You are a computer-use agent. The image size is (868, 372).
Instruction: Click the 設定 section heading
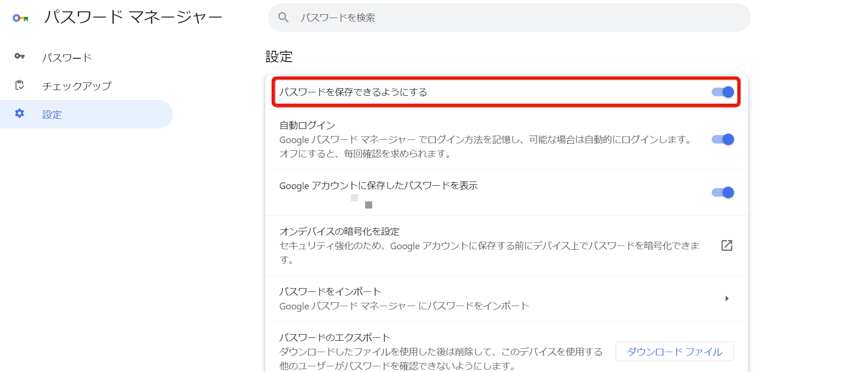(x=279, y=57)
